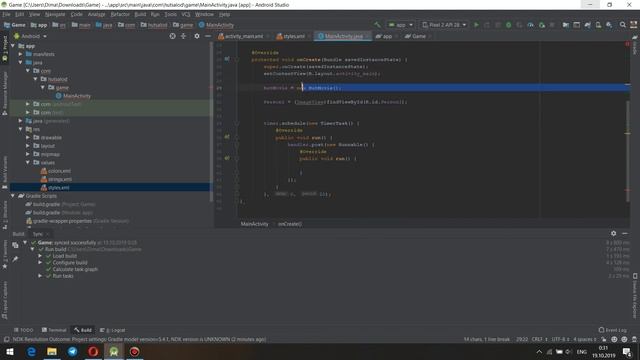Hide the Build panel with minus icon
Viewport: 640px width, 360px height.
(625, 233)
